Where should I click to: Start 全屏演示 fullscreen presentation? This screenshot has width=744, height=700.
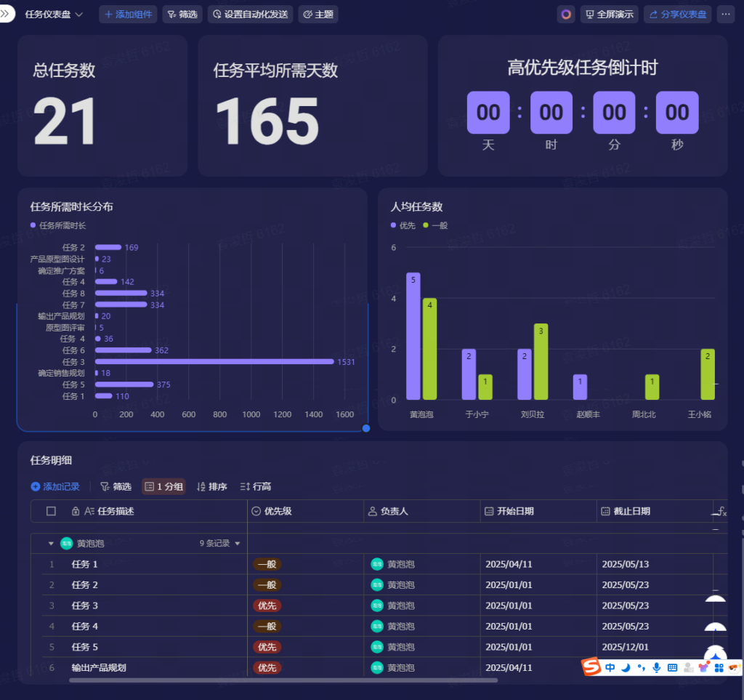609,15
